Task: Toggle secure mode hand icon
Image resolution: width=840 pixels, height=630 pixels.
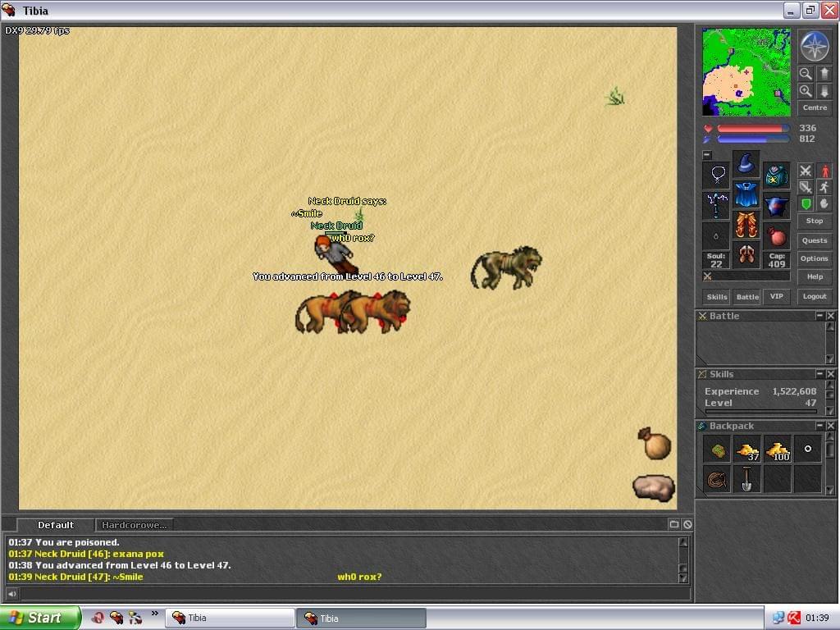Action: pos(824,203)
